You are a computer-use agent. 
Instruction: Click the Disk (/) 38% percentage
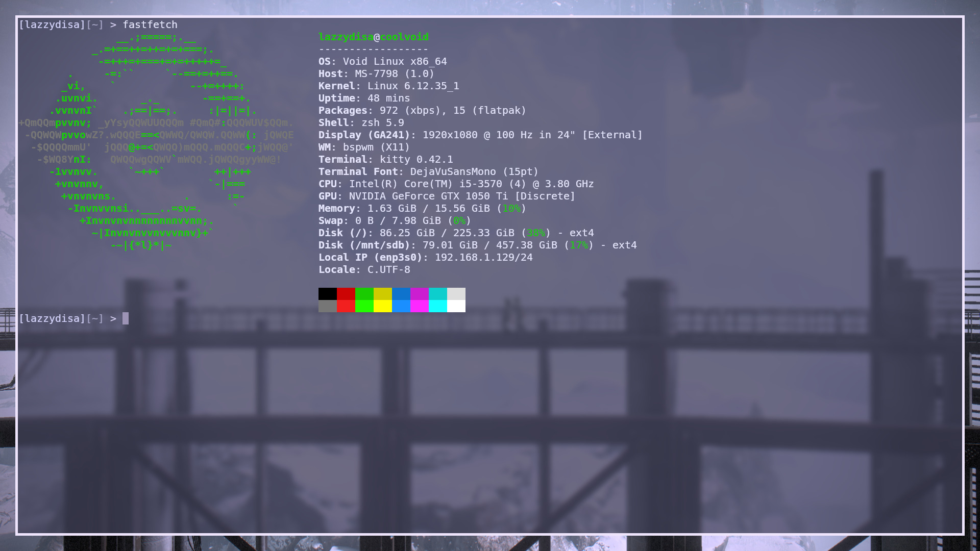535,233
